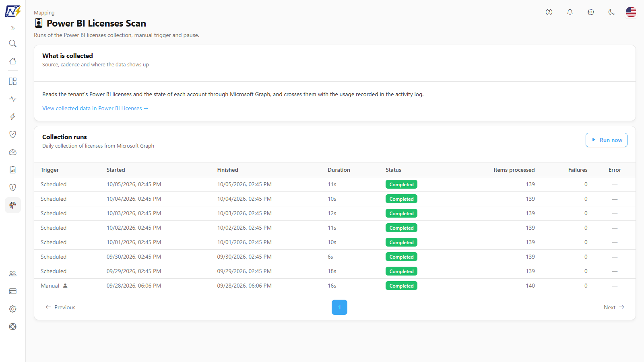Viewport: 644px width, 362px height.
Task: Open the users group icon in sidebar
Action: (x=13, y=274)
